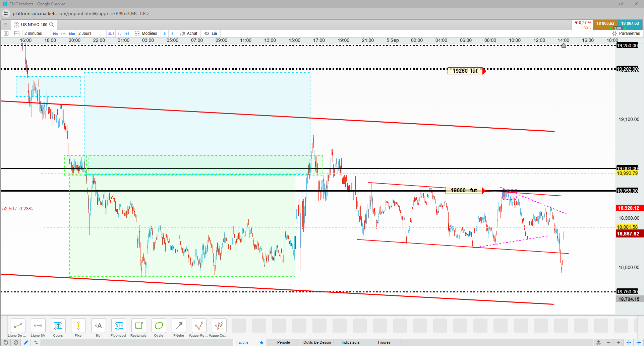Open the 2 minutes interval dropdown

click(33, 33)
